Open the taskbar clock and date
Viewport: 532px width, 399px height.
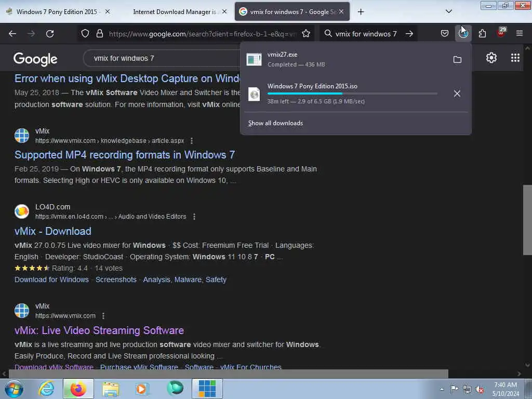click(506, 389)
